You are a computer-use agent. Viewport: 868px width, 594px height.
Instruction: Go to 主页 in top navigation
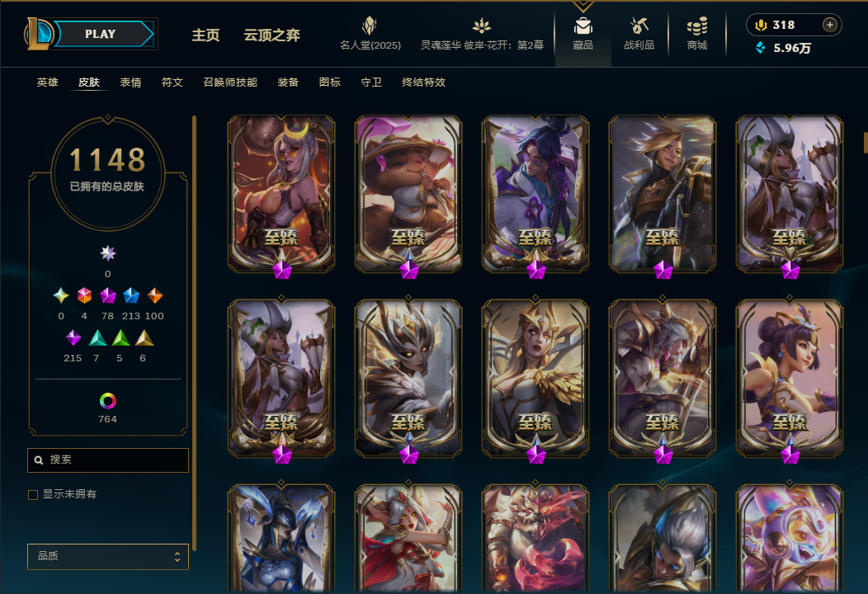[205, 35]
